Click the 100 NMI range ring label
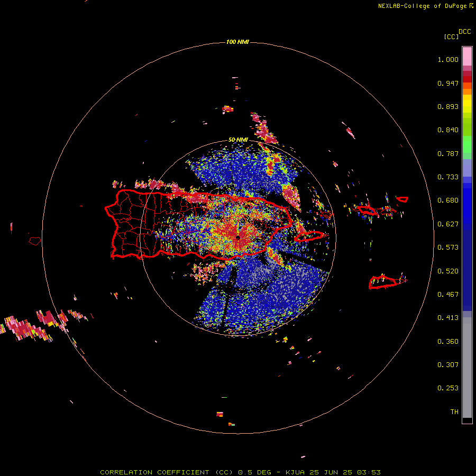This screenshot has width=476, height=476. tap(237, 42)
